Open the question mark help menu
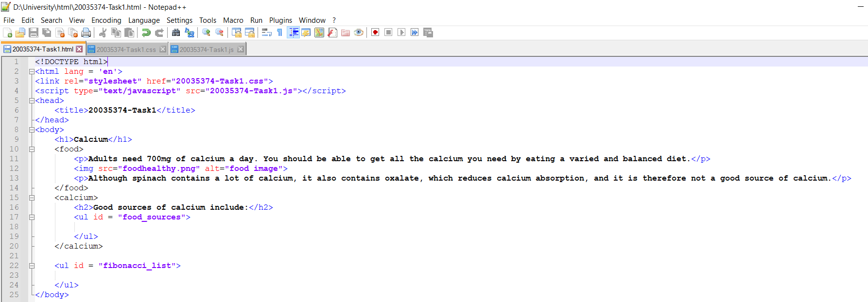Viewport: 868px width, 302px height. coord(334,20)
